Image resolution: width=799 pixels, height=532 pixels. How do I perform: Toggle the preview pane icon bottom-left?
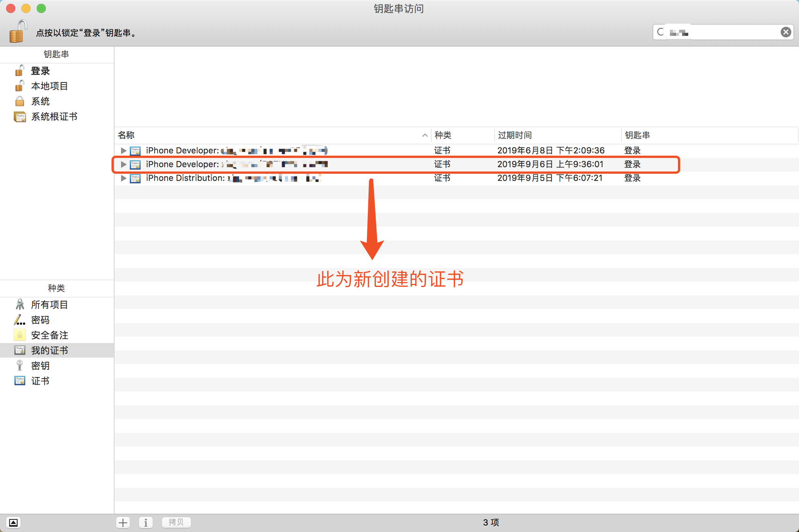tap(13, 522)
